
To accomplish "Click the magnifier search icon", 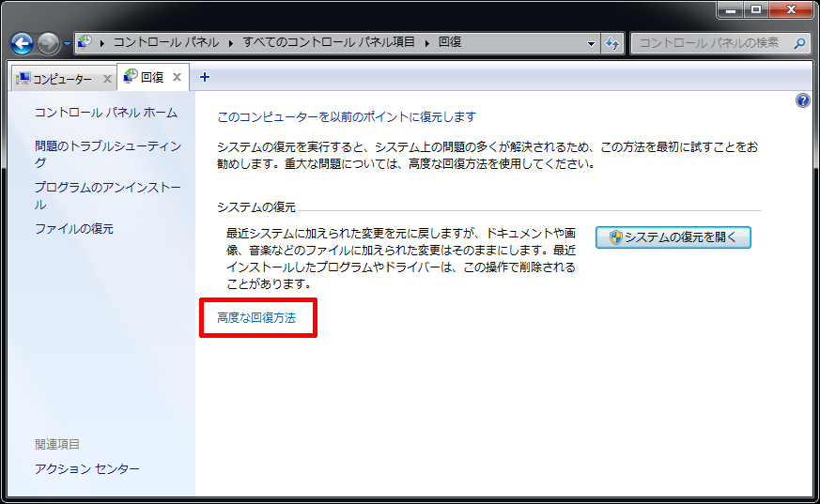I will (x=799, y=43).
